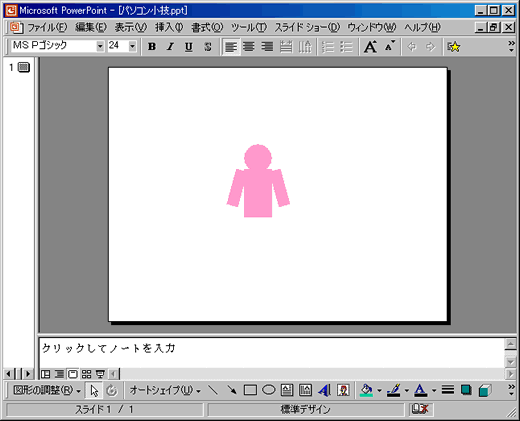Expand formatting toolbar more buttons chevron
Screen dimensions: 520x421
click(511, 47)
